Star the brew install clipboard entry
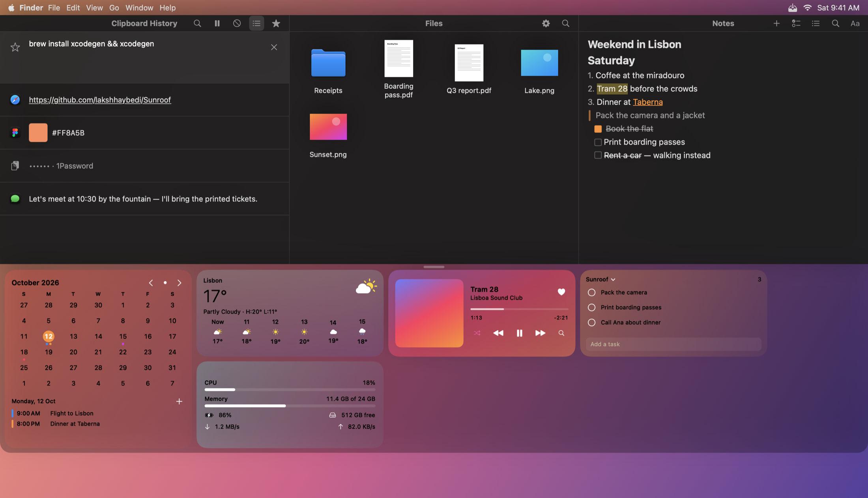 (15, 47)
